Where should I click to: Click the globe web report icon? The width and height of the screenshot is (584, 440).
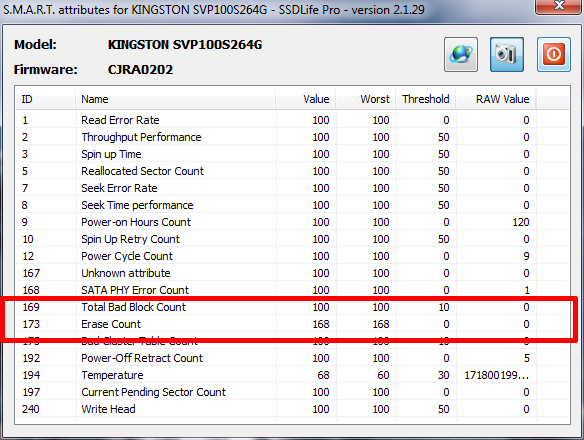click(x=461, y=54)
